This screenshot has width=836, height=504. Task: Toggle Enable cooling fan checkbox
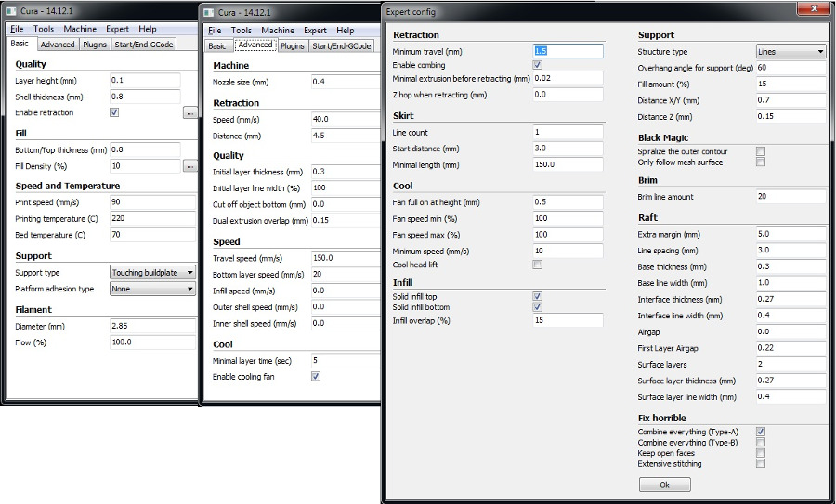(316, 377)
